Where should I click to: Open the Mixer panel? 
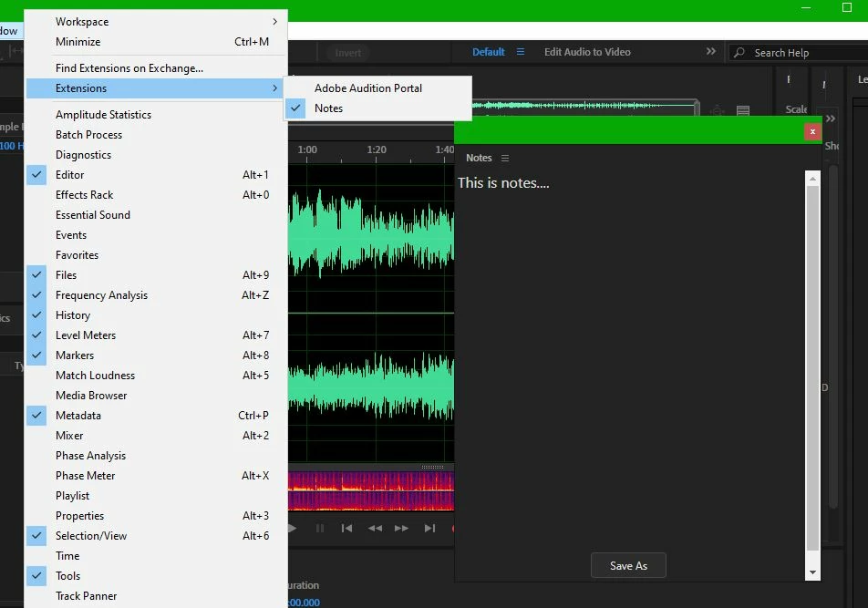point(157,436)
